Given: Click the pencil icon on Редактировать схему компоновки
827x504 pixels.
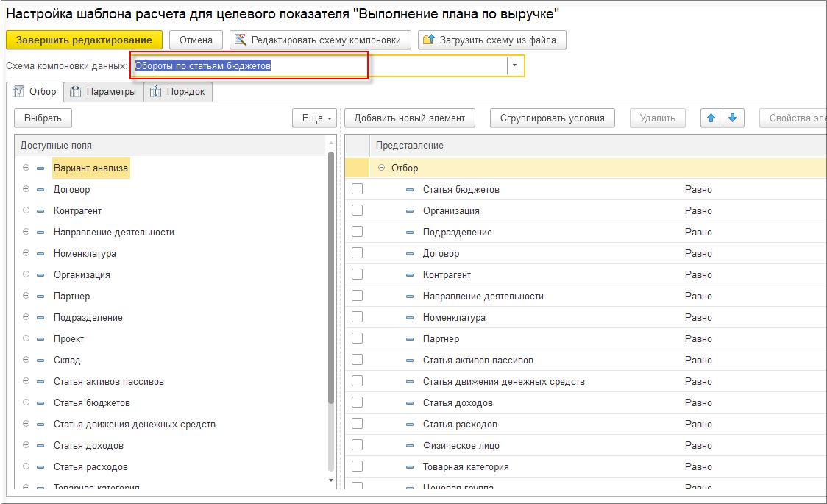Looking at the screenshot, I should pos(241,40).
